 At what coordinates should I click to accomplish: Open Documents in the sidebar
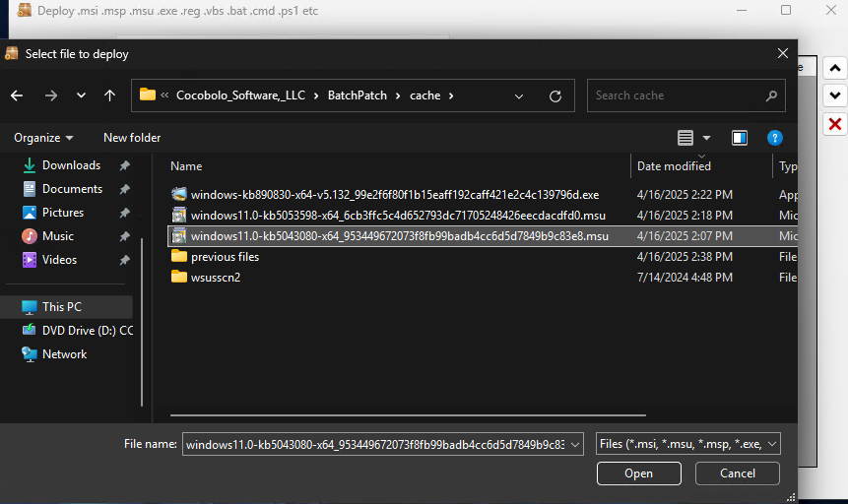coord(72,189)
